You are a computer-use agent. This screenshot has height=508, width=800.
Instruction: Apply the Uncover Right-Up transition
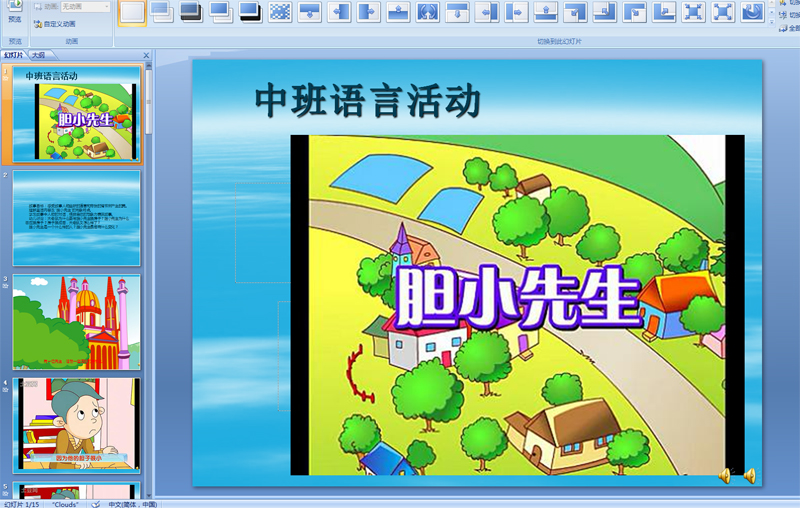664,12
